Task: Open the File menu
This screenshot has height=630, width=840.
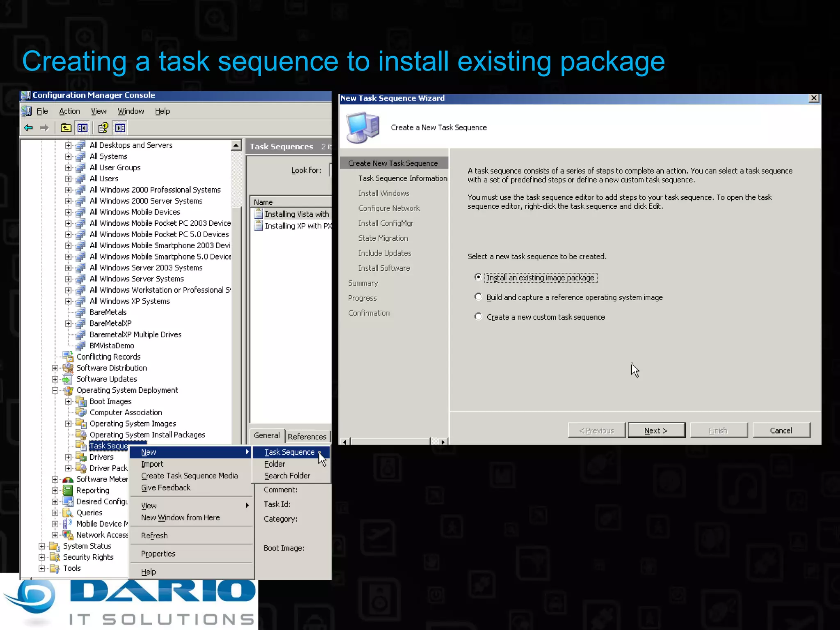Action: 42,111
